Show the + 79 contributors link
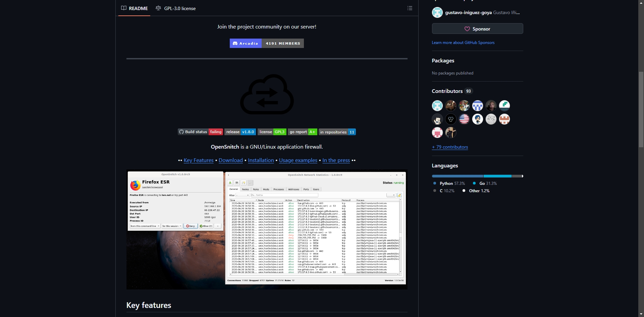This screenshot has width=644, height=317. (450, 147)
